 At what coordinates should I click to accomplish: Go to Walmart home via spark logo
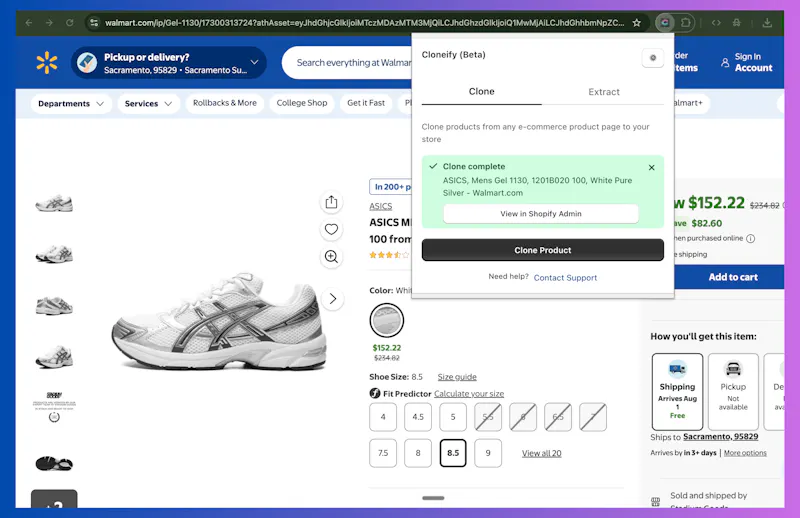pyautogui.click(x=46, y=63)
